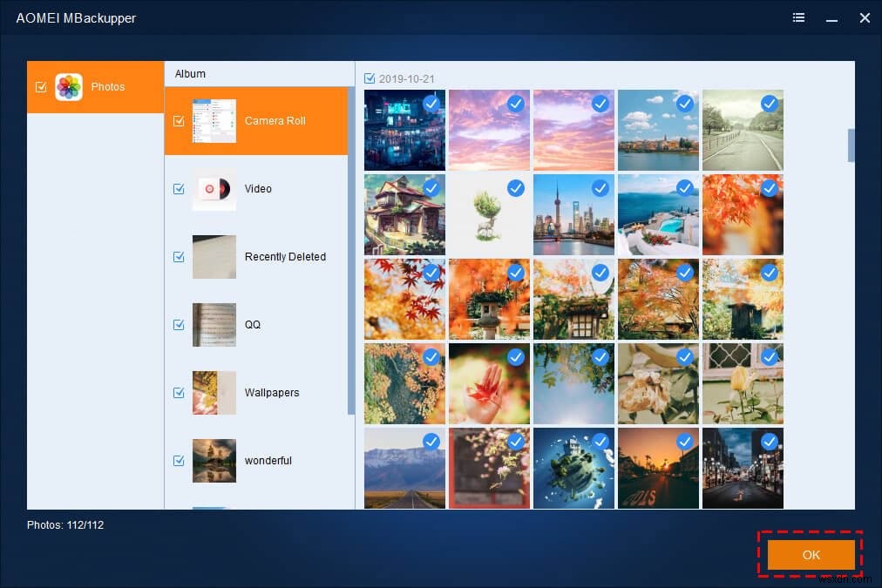
Task: Switch to the Photos section in sidebar
Action: point(107,86)
